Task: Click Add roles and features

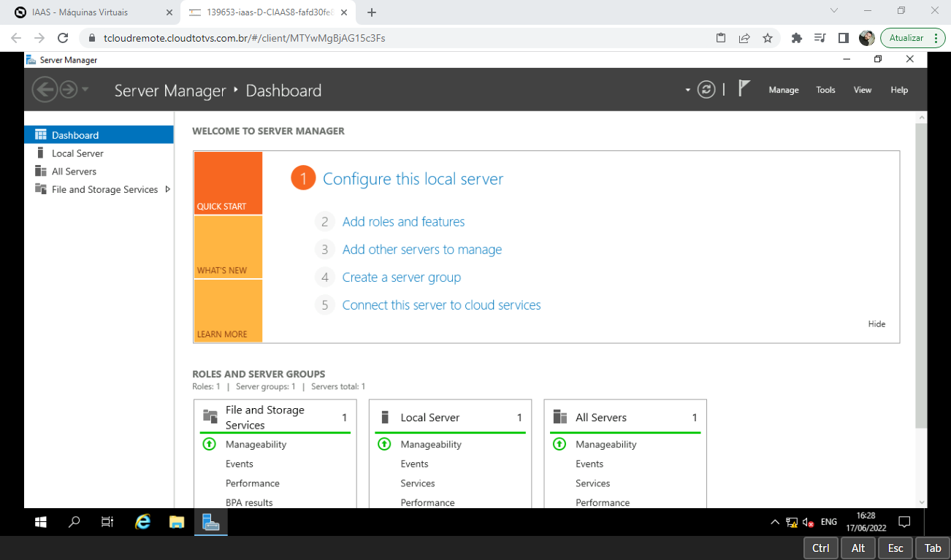Action: (x=403, y=222)
